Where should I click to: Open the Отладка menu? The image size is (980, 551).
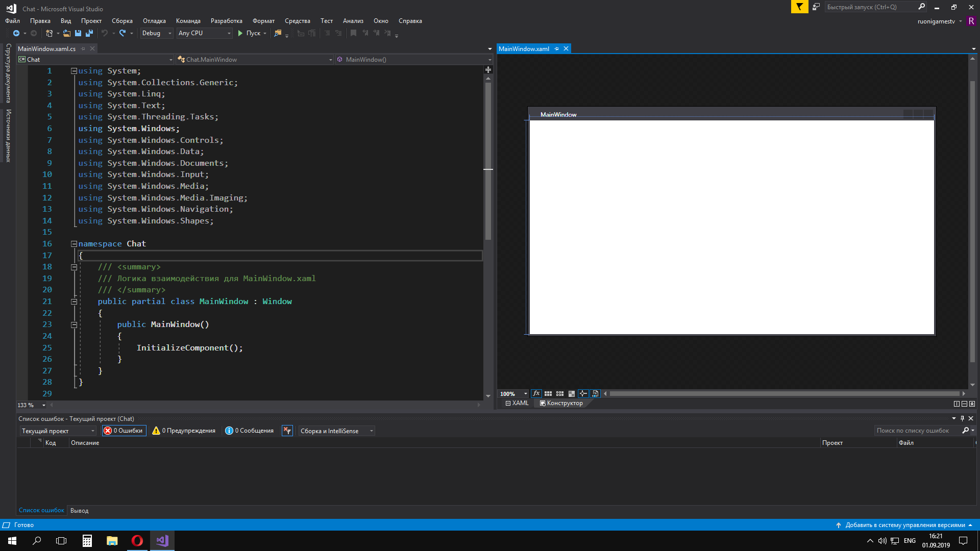point(154,21)
